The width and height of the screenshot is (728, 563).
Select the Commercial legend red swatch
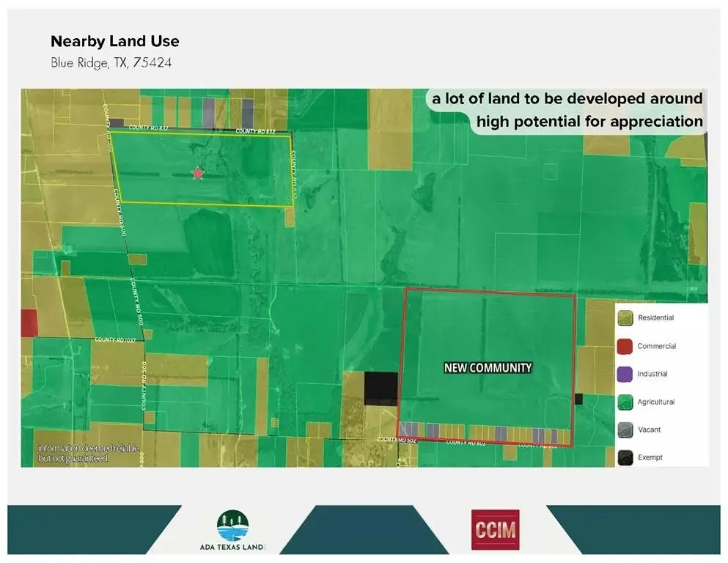coord(625,346)
